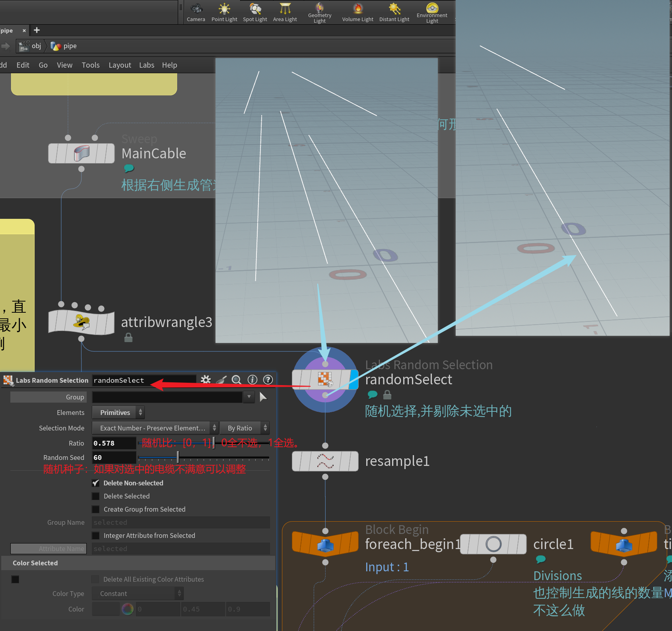Open the gear settings menu on Labs Random Selection

pos(206,380)
